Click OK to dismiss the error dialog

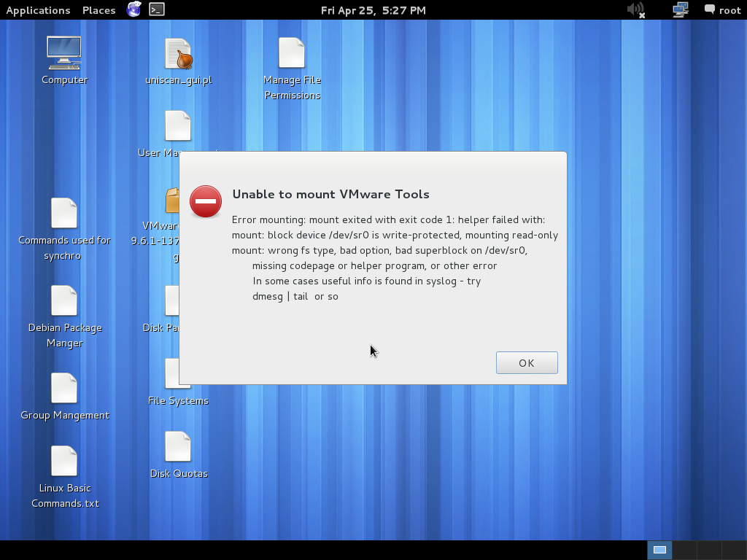527,363
